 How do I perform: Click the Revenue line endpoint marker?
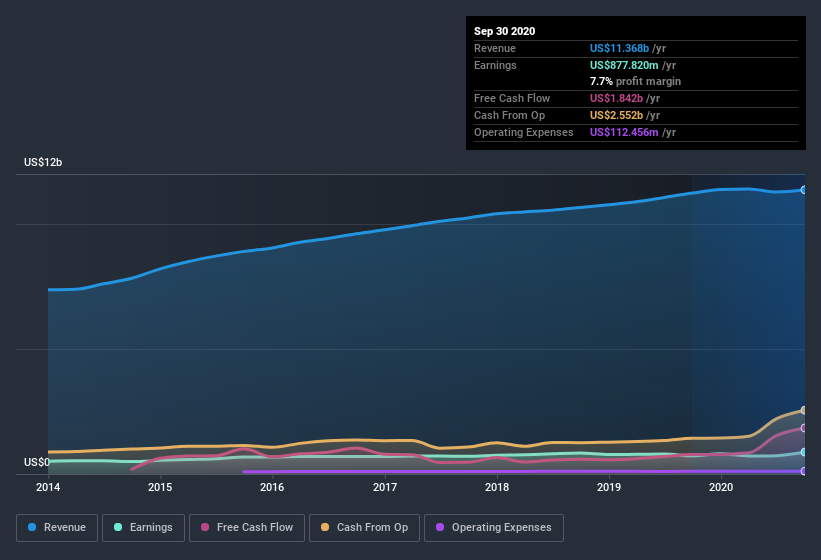(x=803, y=190)
